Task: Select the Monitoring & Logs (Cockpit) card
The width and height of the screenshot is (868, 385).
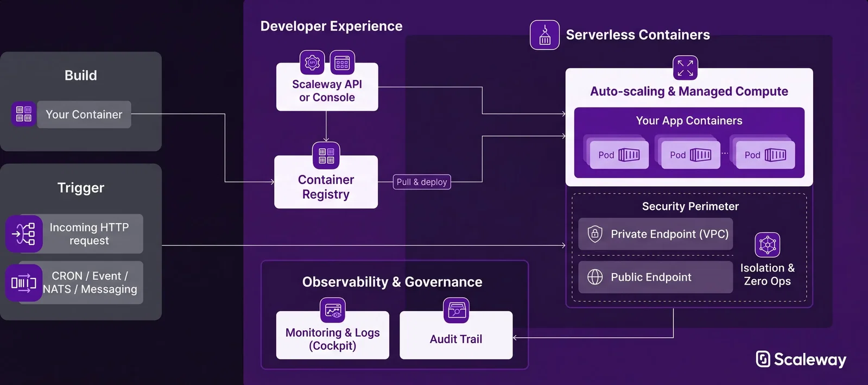Action: (333, 335)
